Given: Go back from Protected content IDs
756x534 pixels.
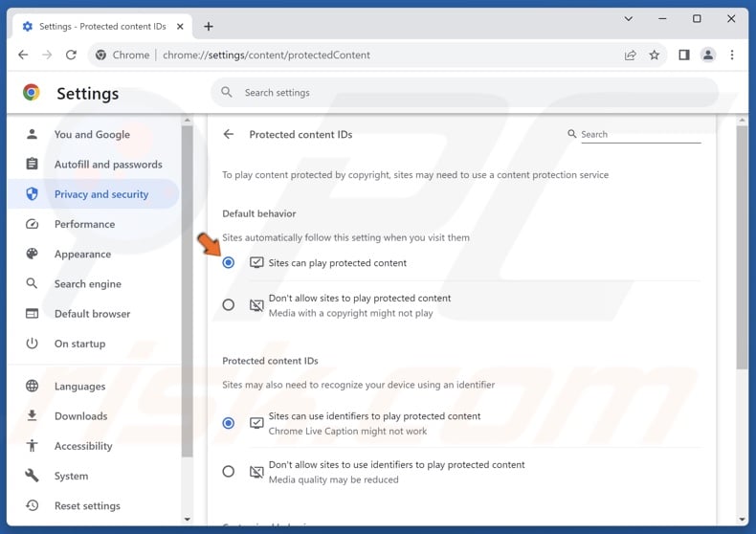Looking at the screenshot, I should click(x=229, y=134).
